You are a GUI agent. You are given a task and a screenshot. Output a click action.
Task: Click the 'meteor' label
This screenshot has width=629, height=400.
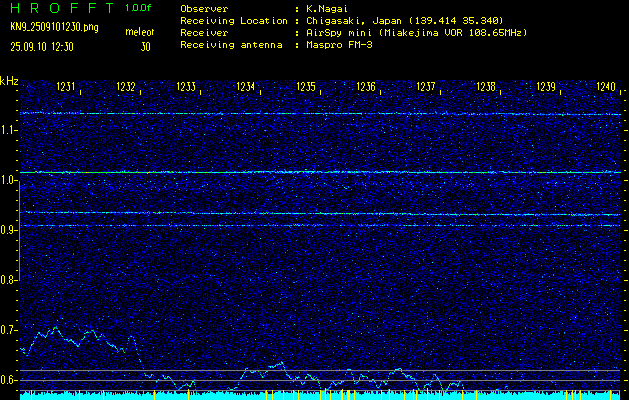(140, 32)
